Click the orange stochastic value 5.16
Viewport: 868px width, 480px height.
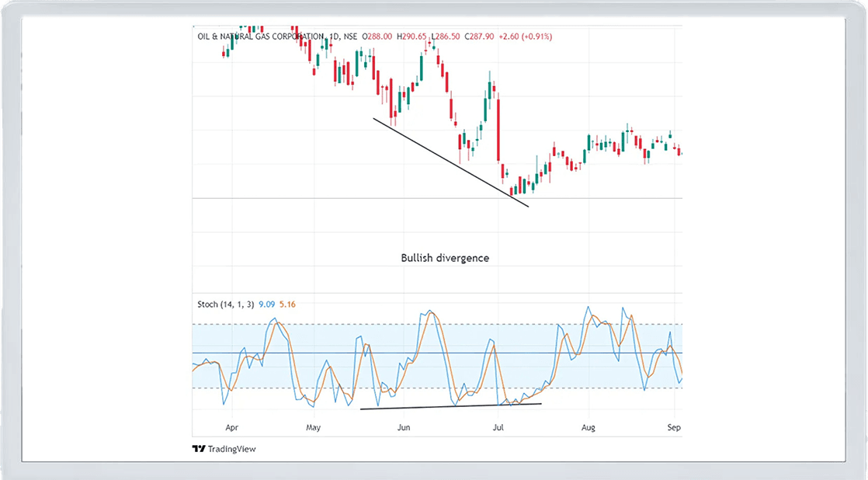[286, 304]
